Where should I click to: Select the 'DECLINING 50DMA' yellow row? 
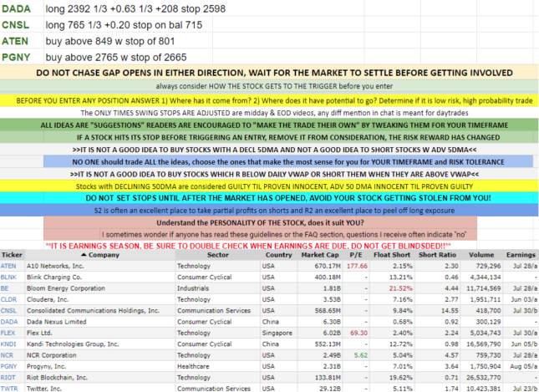click(269, 186)
